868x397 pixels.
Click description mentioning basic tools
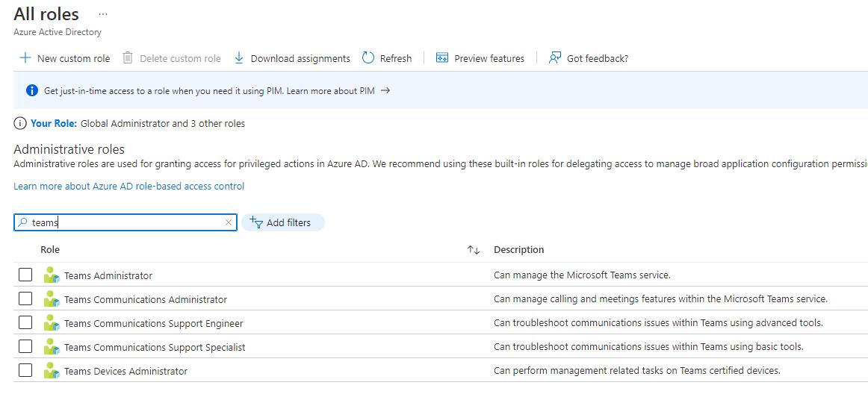coord(648,347)
